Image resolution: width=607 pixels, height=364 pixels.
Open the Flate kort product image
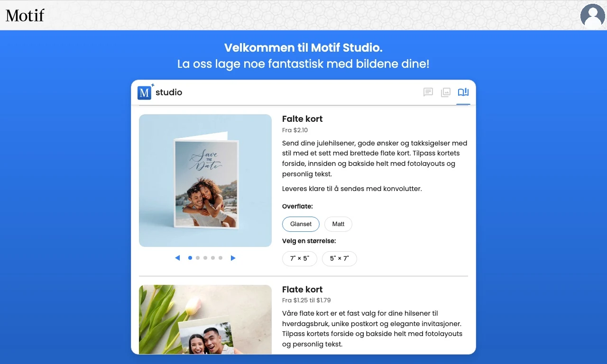pyautogui.click(x=205, y=319)
